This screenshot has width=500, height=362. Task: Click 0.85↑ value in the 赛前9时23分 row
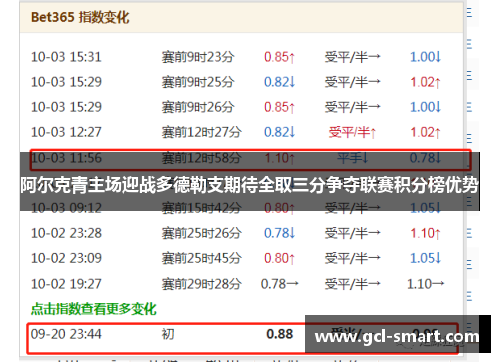[x=279, y=57]
